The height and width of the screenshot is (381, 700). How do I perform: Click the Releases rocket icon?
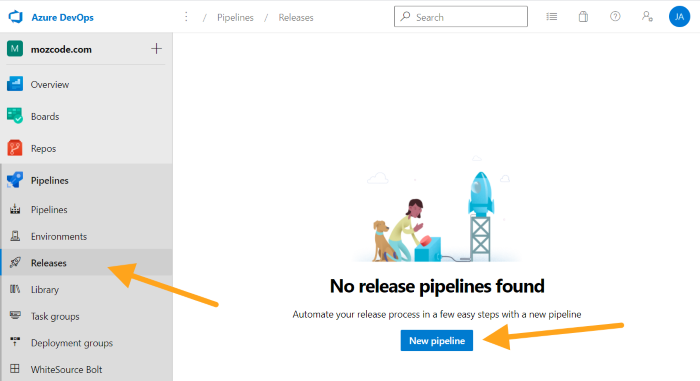click(15, 262)
